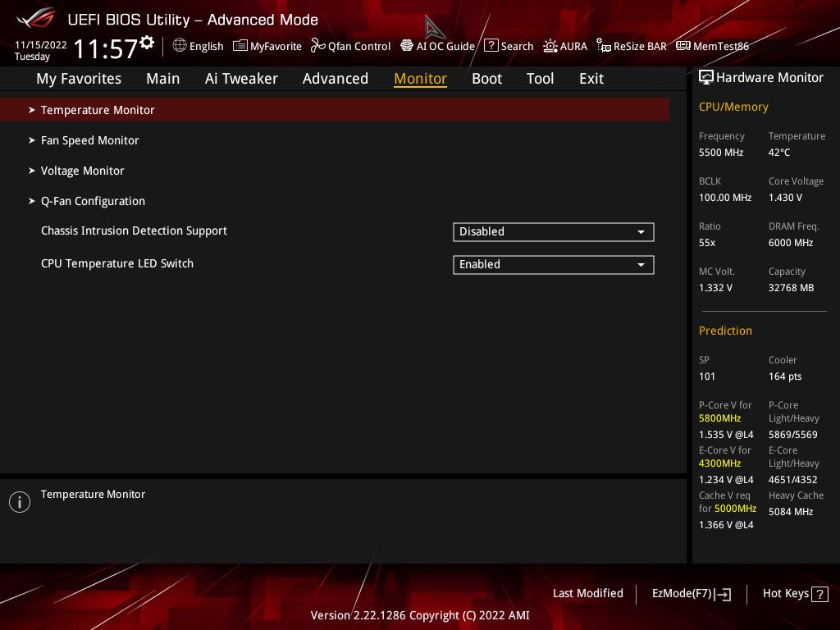Switch to Main tab

pyautogui.click(x=163, y=79)
